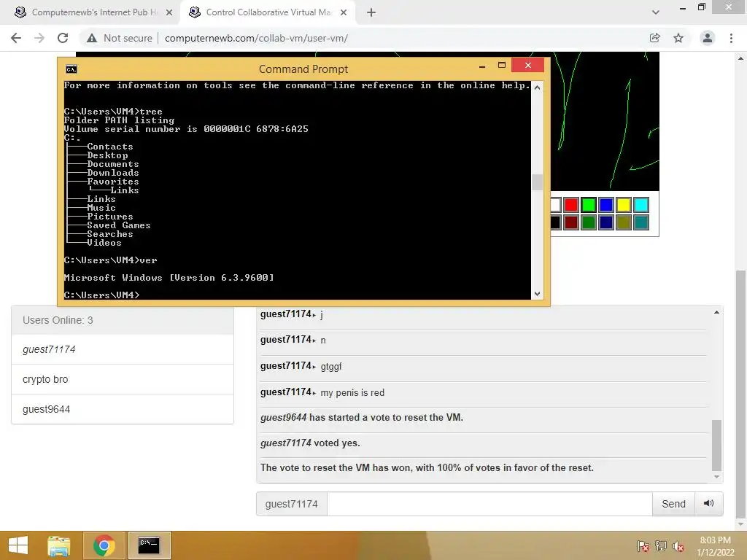Screen dimensions: 747x560
Task: Pick the blue color swatch
Action: click(606, 205)
